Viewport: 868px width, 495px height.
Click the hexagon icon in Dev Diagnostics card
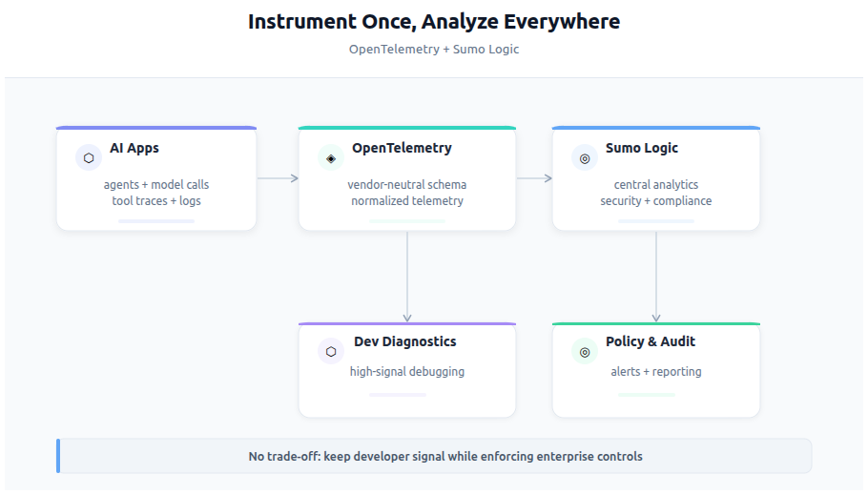tap(331, 352)
